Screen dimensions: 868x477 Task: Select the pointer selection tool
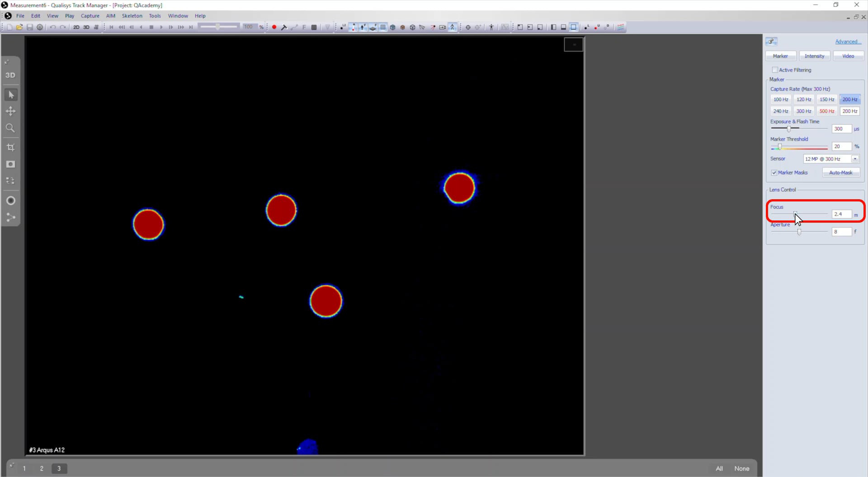click(x=11, y=94)
